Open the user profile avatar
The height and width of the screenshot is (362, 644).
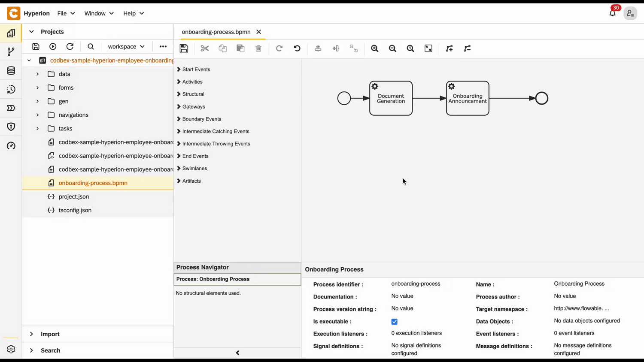coord(630,13)
